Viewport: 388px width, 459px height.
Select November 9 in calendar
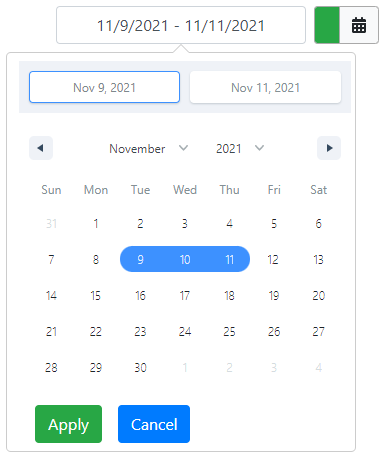(140, 259)
